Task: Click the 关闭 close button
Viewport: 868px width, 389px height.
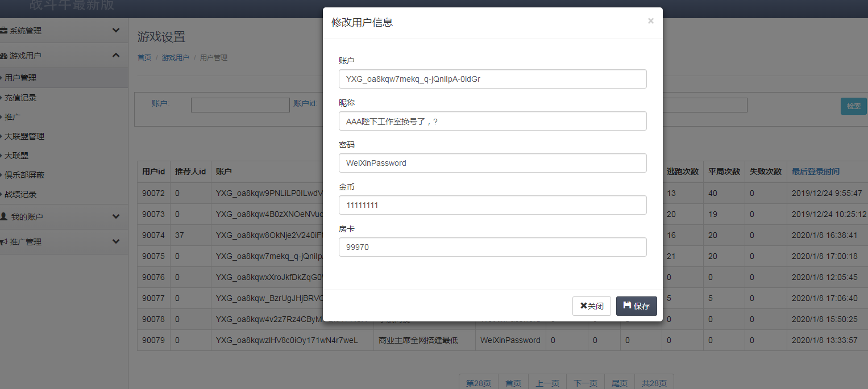Action: point(591,306)
